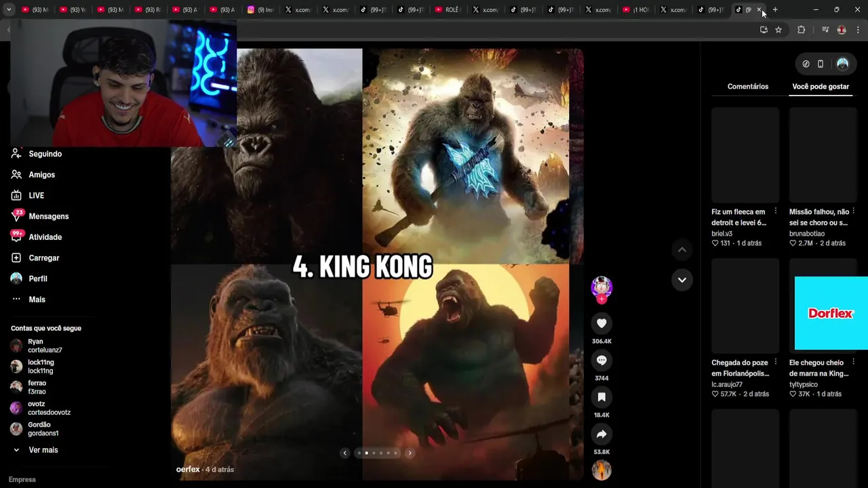868x488 pixels.
Task: Open the Chrome profile avatar
Action: 842,30
